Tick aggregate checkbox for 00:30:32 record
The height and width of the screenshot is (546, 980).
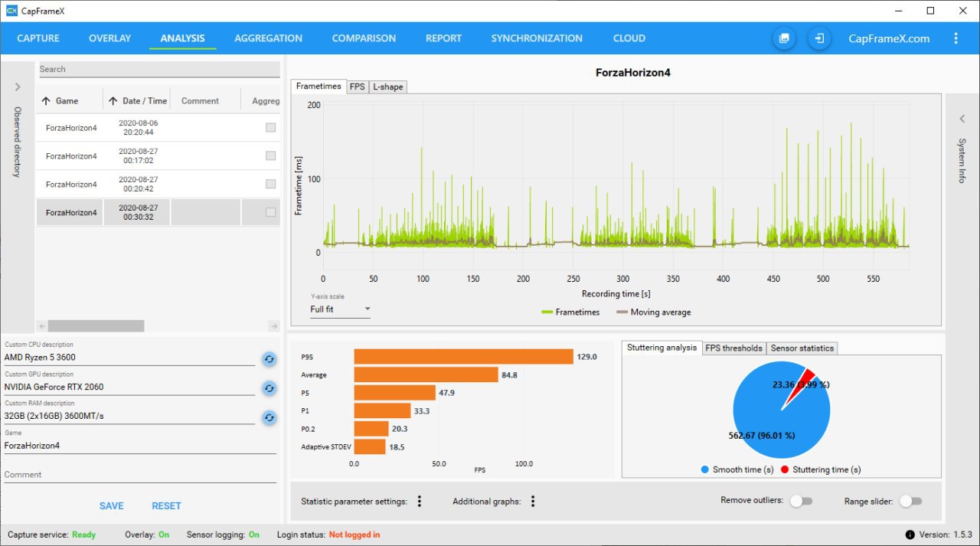[270, 212]
